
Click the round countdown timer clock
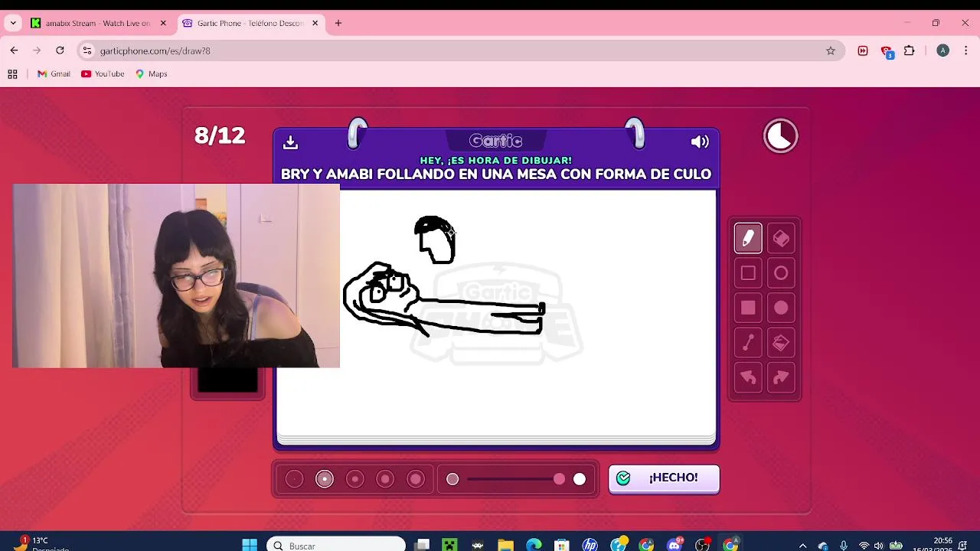coord(781,137)
